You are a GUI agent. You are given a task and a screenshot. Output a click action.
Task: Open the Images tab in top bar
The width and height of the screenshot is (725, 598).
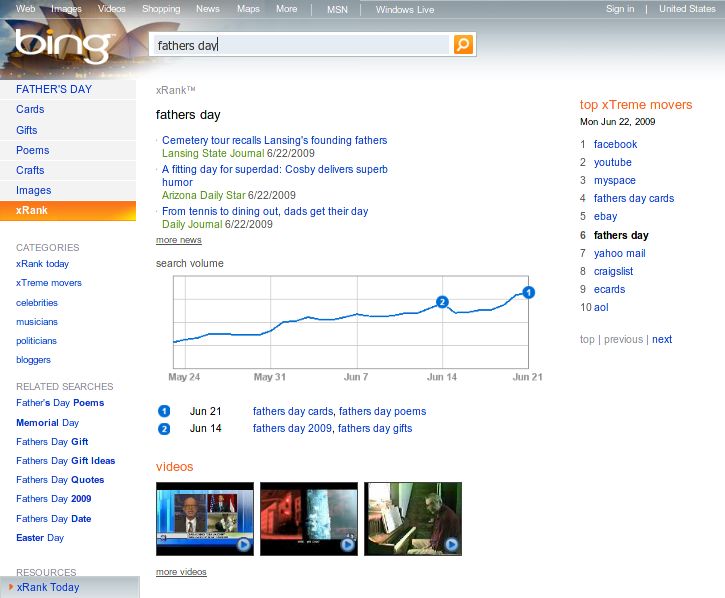(66, 8)
